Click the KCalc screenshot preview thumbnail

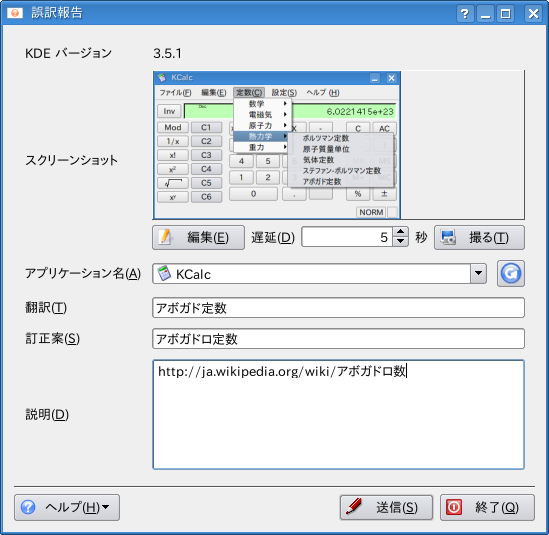(x=277, y=145)
